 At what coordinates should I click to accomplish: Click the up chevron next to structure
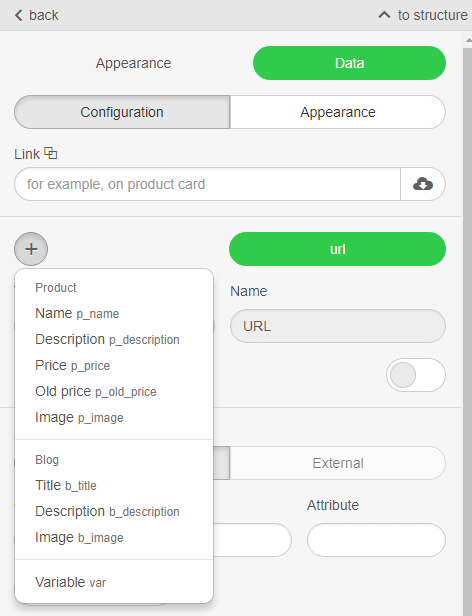(384, 15)
